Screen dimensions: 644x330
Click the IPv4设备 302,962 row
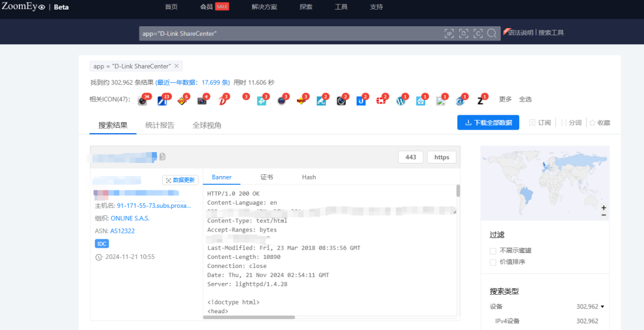[x=547, y=321]
